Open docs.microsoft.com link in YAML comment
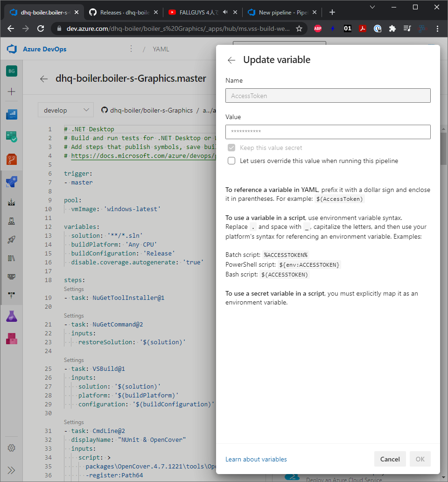The width and height of the screenshot is (448, 482). pos(144,156)
